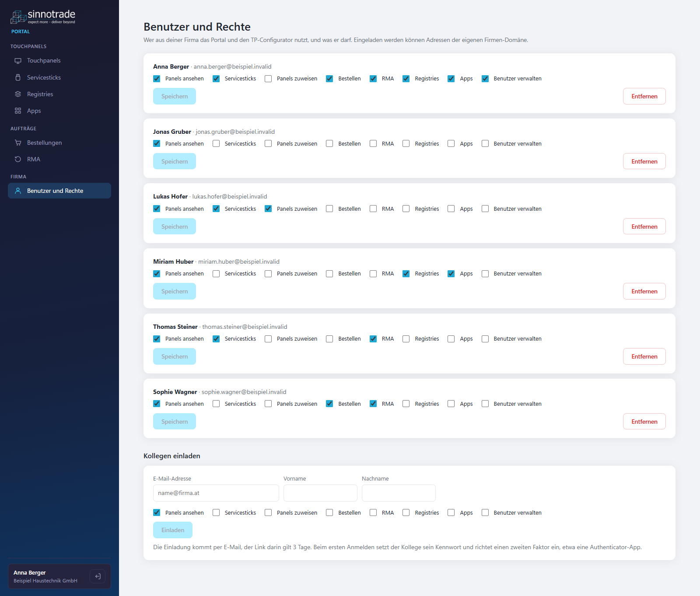Uncheck Bestellen for Sophie Wagner
The height and width of the screenshot is (596, 700).
pyautogui.click(x=329, y=404)
